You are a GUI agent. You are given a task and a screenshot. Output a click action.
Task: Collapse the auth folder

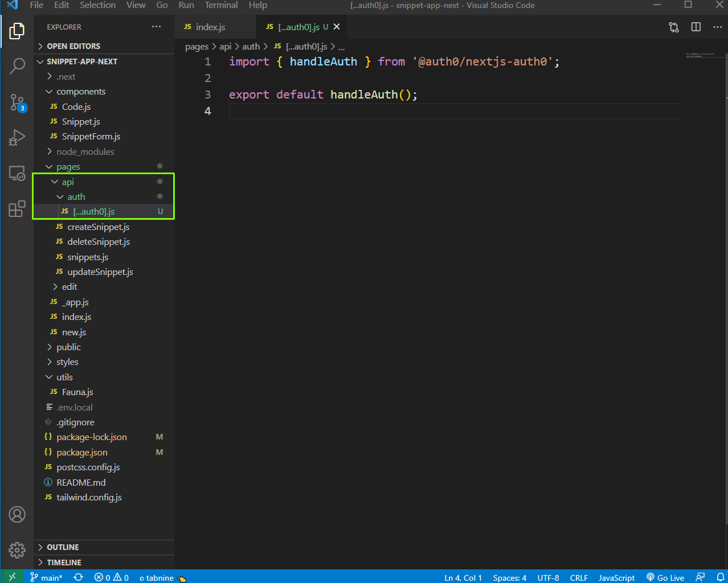(x=104, y=196)
